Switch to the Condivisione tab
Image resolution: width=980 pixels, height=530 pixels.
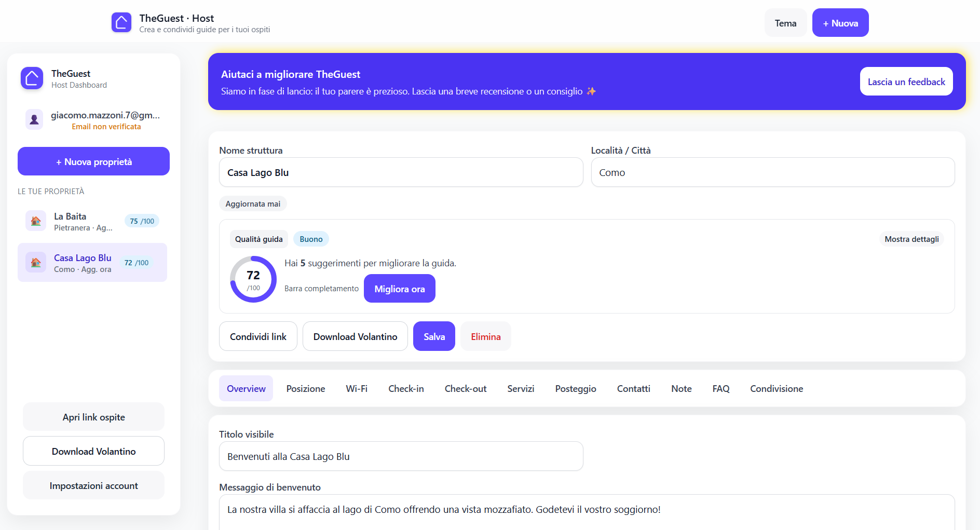click(776, 388)
